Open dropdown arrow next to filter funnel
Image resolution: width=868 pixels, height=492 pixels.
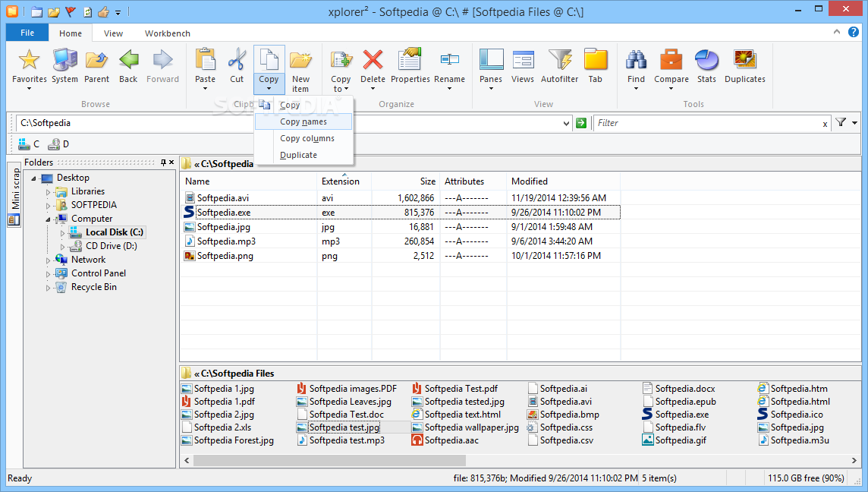click(x=854, y=123)
